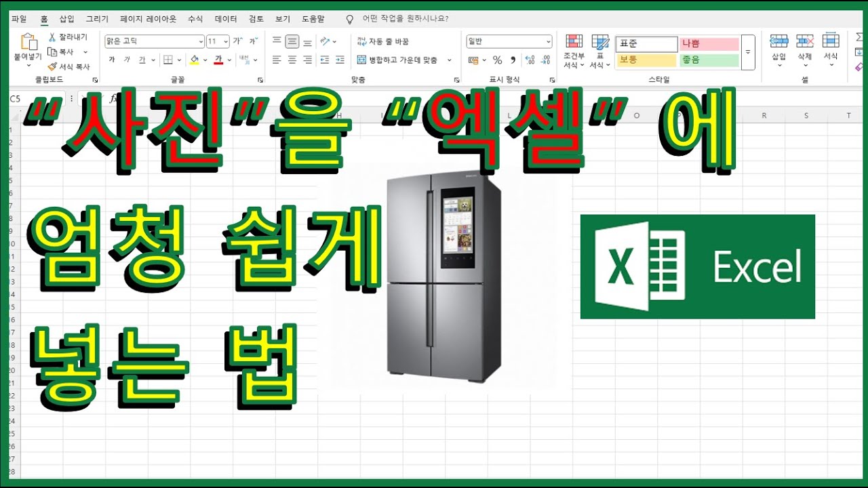Click the Insert cells (삽입) icon

[x=779, y=41]
